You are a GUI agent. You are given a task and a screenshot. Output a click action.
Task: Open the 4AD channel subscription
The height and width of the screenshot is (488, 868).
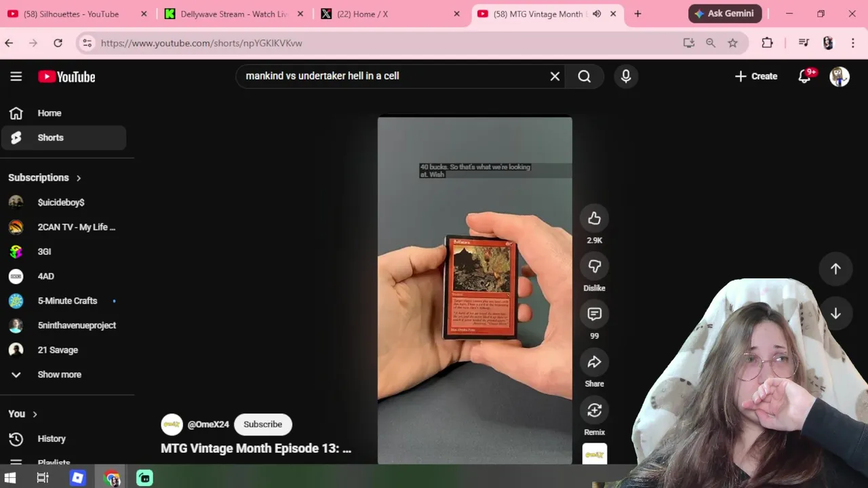tap(63, 276)
